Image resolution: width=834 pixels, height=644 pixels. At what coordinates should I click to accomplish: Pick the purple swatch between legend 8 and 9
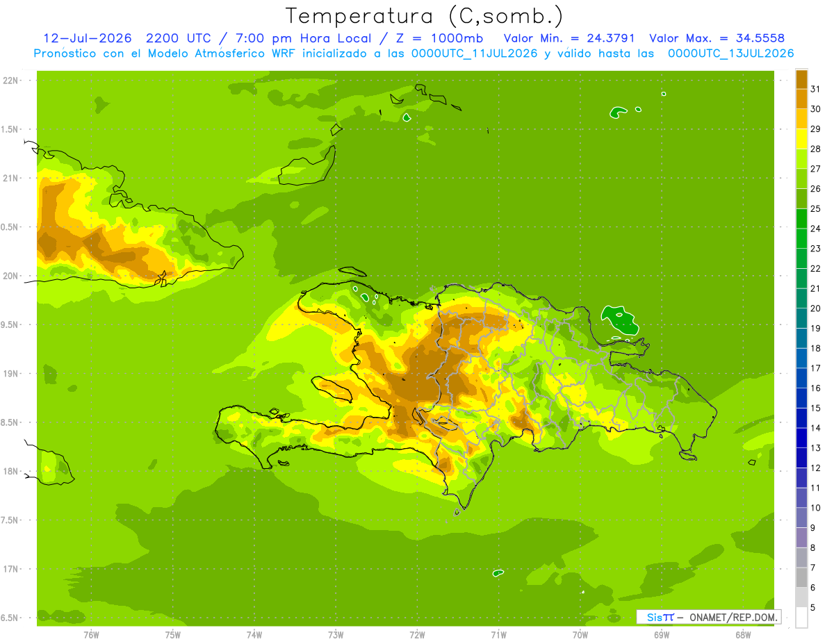click(801, 538)
